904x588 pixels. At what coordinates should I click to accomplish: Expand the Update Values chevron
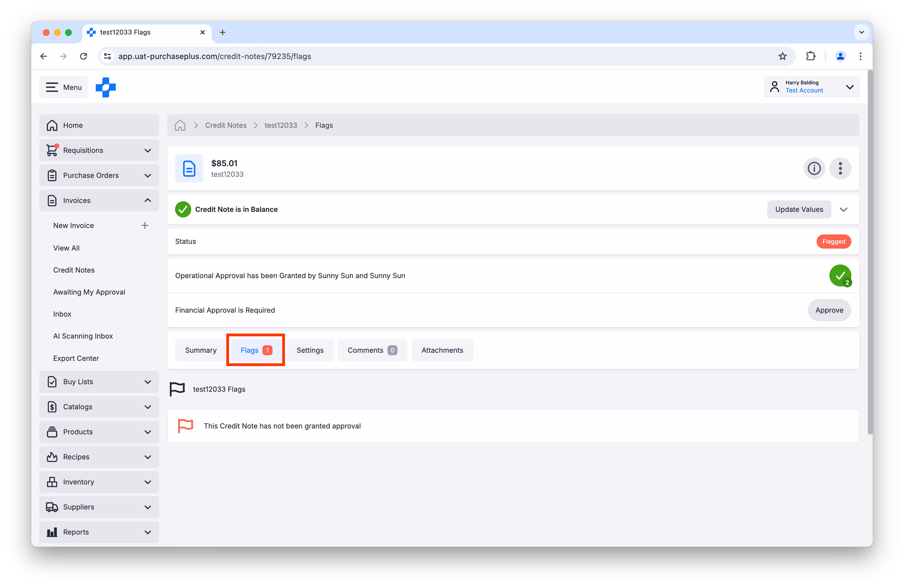point(843,210)
